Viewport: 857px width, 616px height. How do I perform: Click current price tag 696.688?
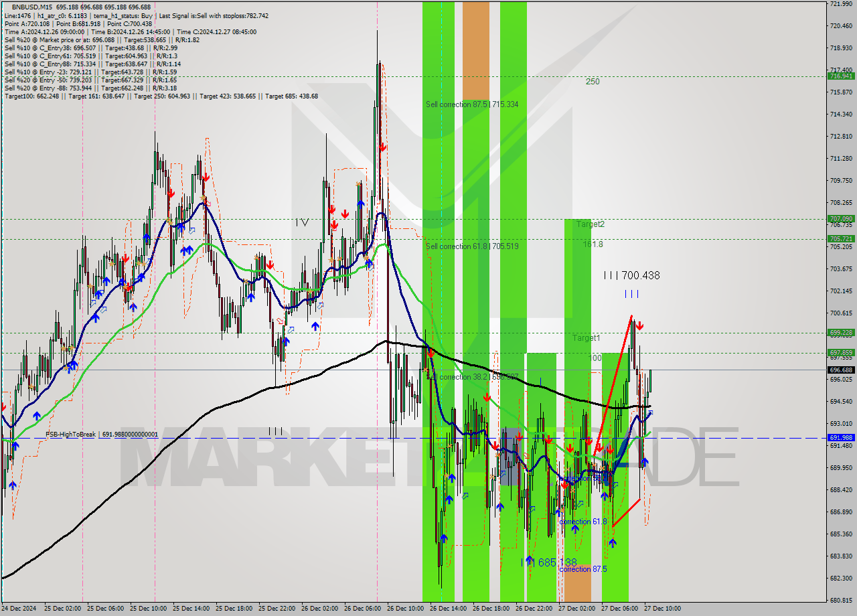(841, 370)
